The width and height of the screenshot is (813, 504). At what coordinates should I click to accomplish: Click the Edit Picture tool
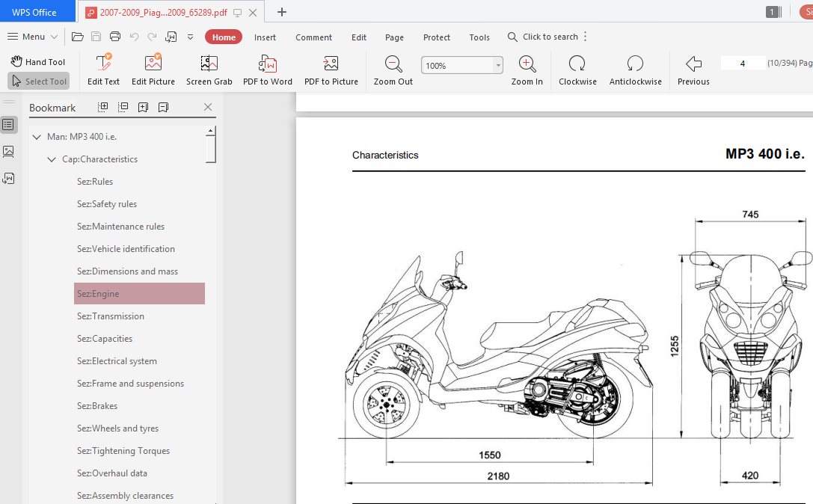coord(153,70)
